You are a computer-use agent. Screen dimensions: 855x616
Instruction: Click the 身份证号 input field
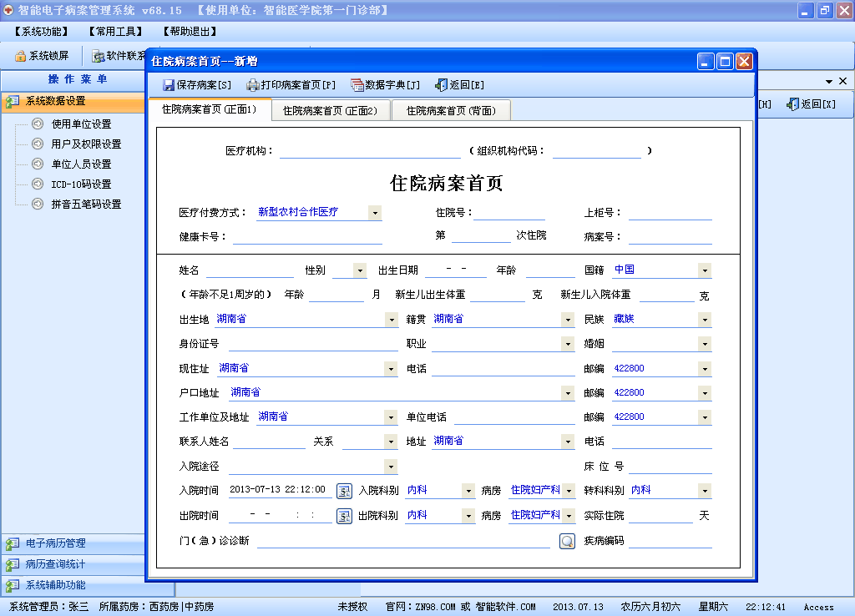coord(314,343)
